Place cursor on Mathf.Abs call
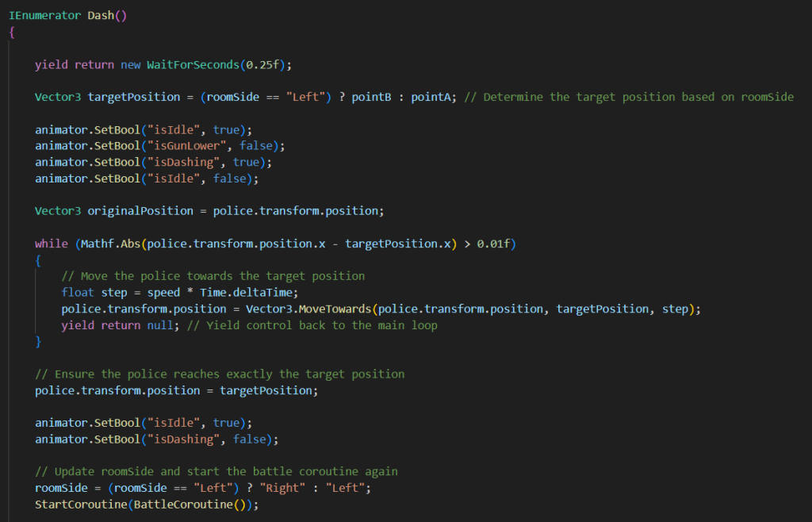Viewport: 812px width, 522px height. tap(109, 244)
